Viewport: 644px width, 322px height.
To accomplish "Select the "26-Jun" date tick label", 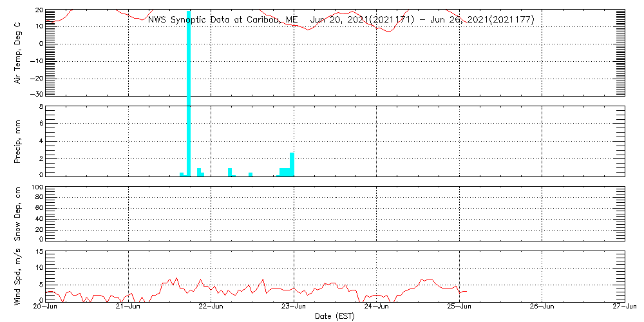I will point(542,307).
